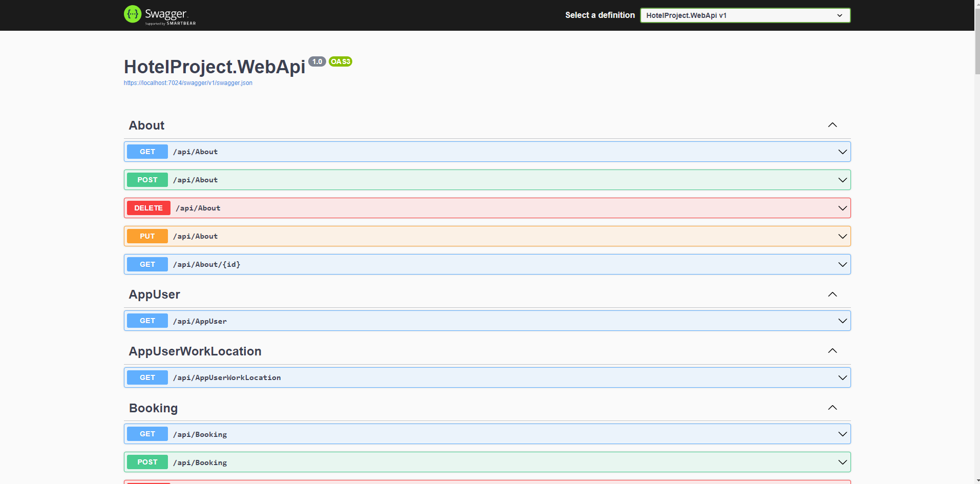The width and height of the screenshot is (980, 484).
Task: Click the GET badge on /api/AppUserWorkLocation
Action: point(147,377)
